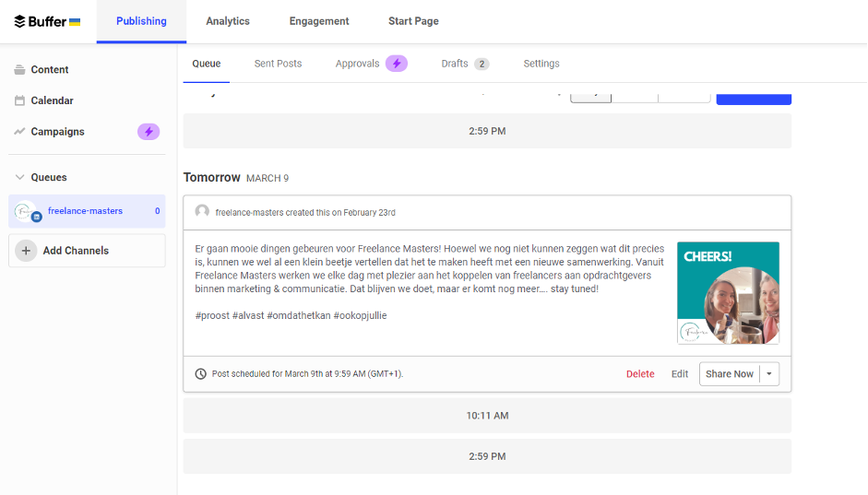Open the CHEERS! post image thumbnail
Image resolution: width=868 pixels, height=495 pixels.
point(728,293)
